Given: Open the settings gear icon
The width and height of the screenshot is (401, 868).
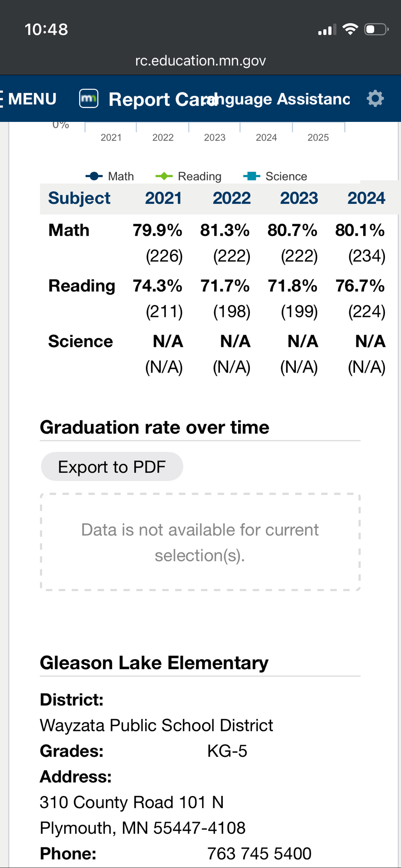Looking at the screenshot, I should [375, 99].
